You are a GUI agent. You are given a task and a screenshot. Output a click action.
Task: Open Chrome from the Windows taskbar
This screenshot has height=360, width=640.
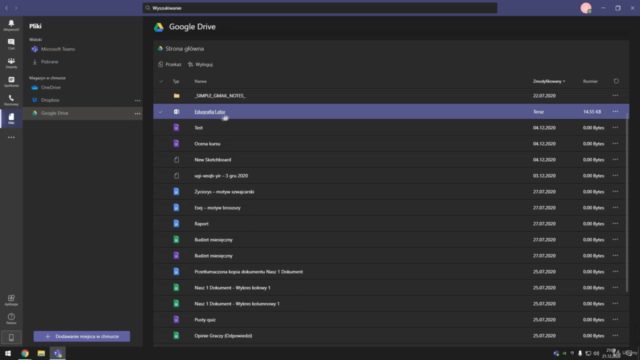pos(25,353)
